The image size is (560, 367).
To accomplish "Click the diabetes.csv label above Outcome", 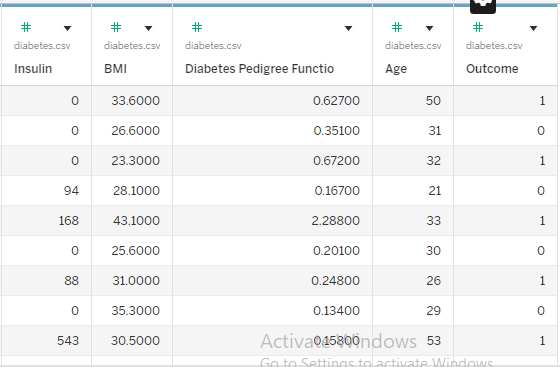I will pyautogui.click(x=494, y=46).
